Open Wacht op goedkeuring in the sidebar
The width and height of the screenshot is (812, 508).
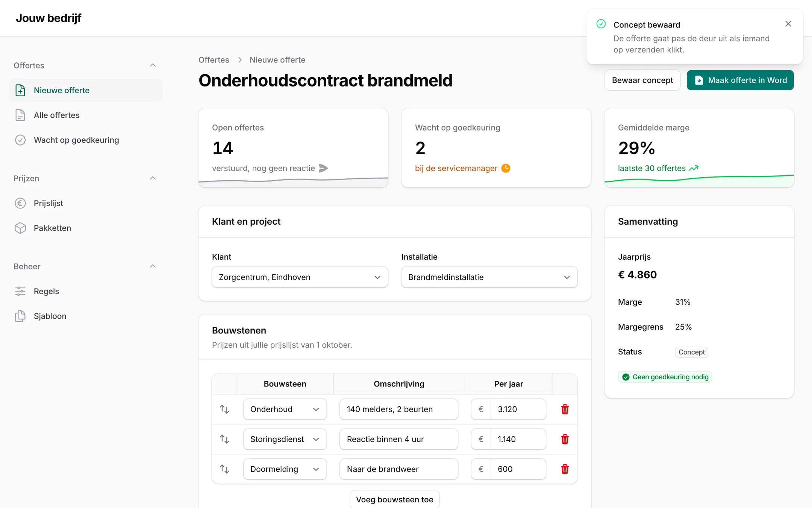(86, 140)
